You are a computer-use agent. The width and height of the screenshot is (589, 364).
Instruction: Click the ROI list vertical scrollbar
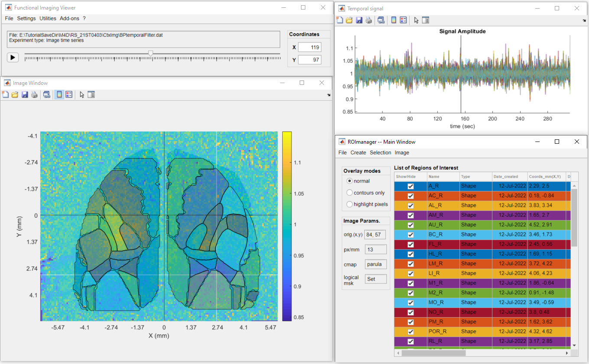574,218
